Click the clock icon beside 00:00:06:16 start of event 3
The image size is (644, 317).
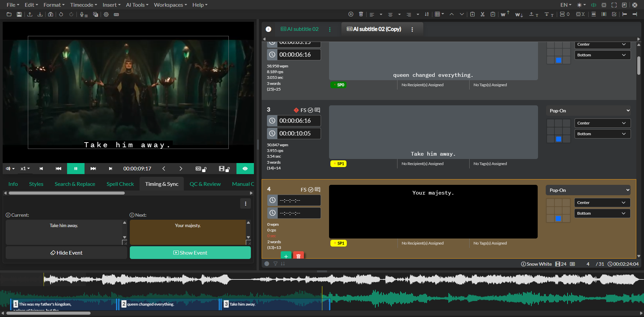coord(272,121)
